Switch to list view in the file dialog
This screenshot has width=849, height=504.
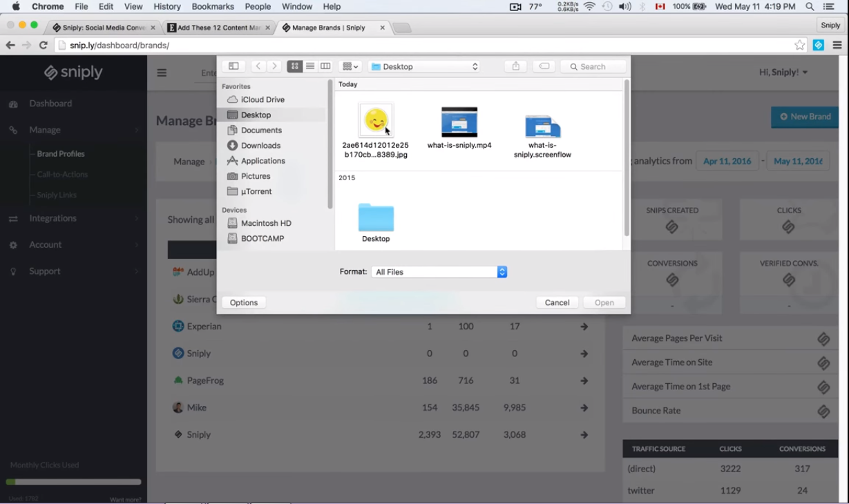coord(309,66)
